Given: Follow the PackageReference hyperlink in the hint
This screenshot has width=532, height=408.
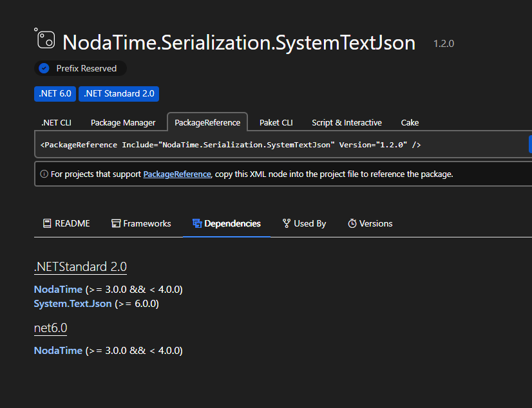Looking at the screenshot, I should coord(177,174).
